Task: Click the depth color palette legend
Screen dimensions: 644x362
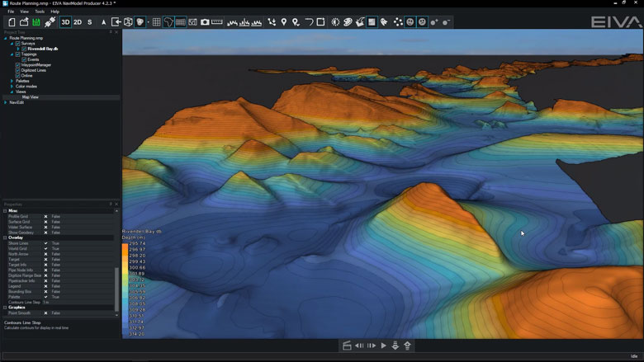Action: click(125, 289)
